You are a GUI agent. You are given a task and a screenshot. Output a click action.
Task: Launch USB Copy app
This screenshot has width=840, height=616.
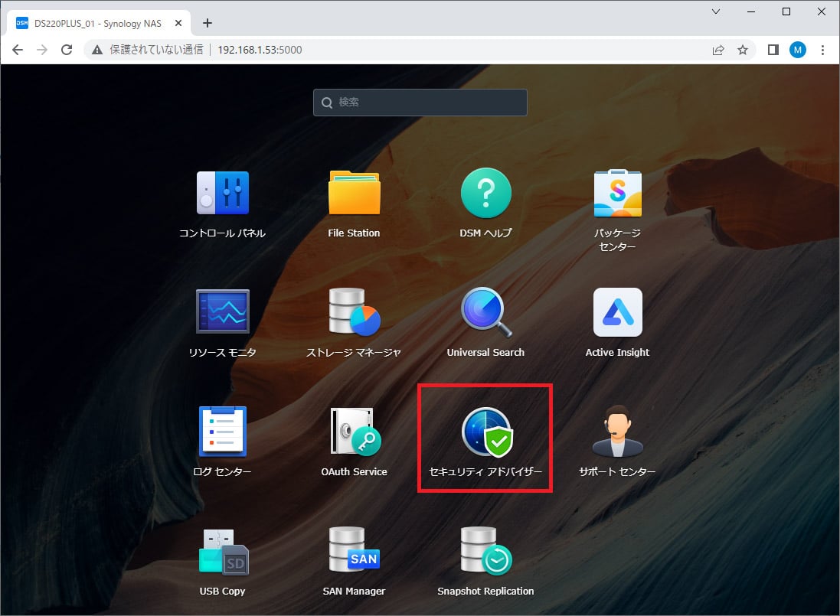coord(222,552)
